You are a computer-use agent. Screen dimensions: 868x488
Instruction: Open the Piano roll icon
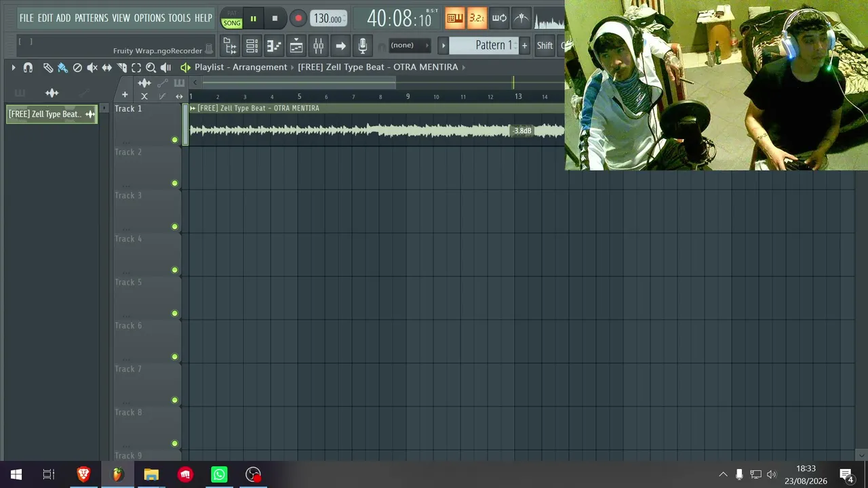pyautogui.click(x=274, y=45)
